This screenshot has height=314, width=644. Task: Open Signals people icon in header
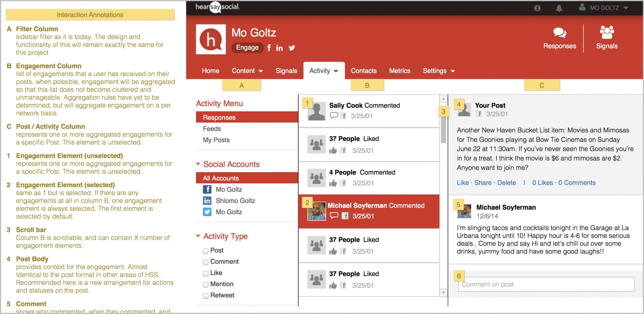pyautogui.click(x=607, y=32)
